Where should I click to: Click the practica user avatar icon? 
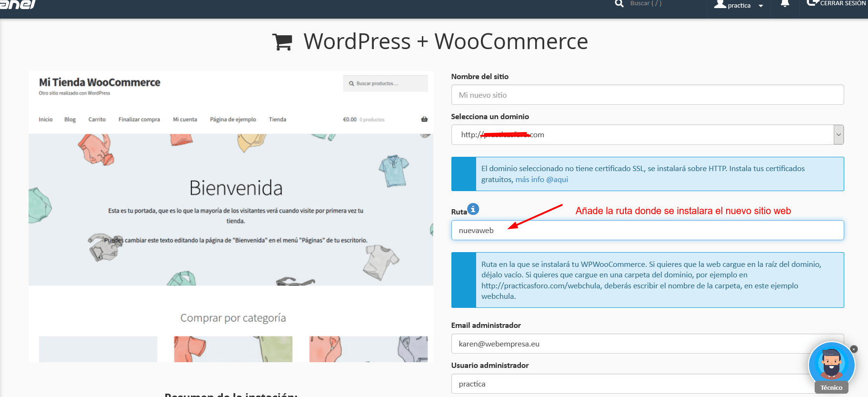[x=720, y=4]
